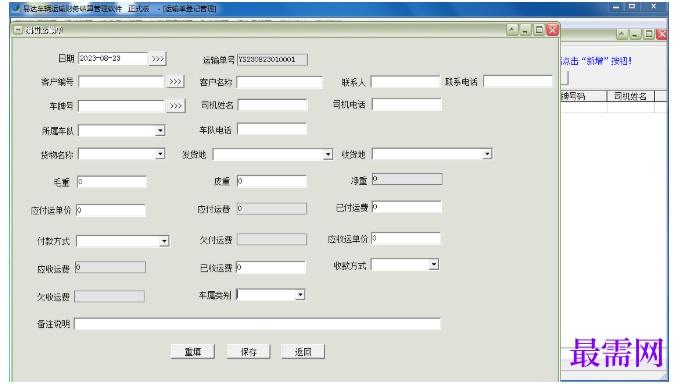
Task: Click the main application title bar icon
Action: click(16, 8)
